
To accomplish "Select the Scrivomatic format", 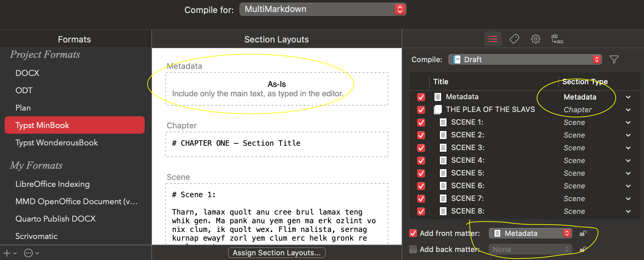I will point(36,236).
